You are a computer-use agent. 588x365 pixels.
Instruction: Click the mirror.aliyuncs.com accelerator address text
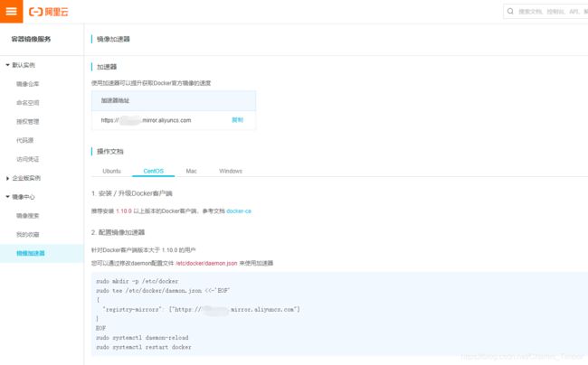pyautogui.click(x=146, y=120)
